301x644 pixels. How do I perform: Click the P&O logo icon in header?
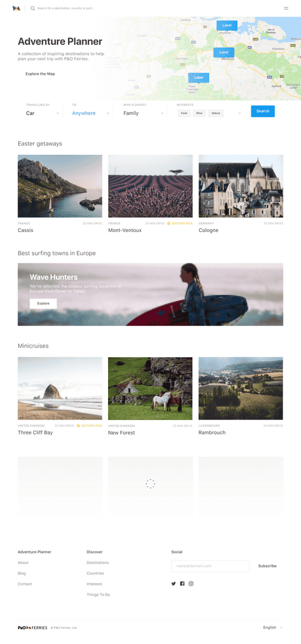click(16, 8)
